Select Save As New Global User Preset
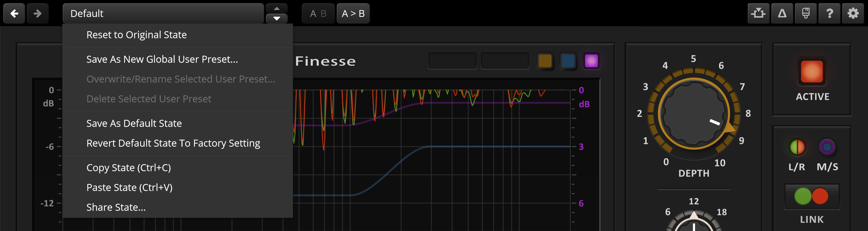The image size is (868, 231). (x=178, y=59)
